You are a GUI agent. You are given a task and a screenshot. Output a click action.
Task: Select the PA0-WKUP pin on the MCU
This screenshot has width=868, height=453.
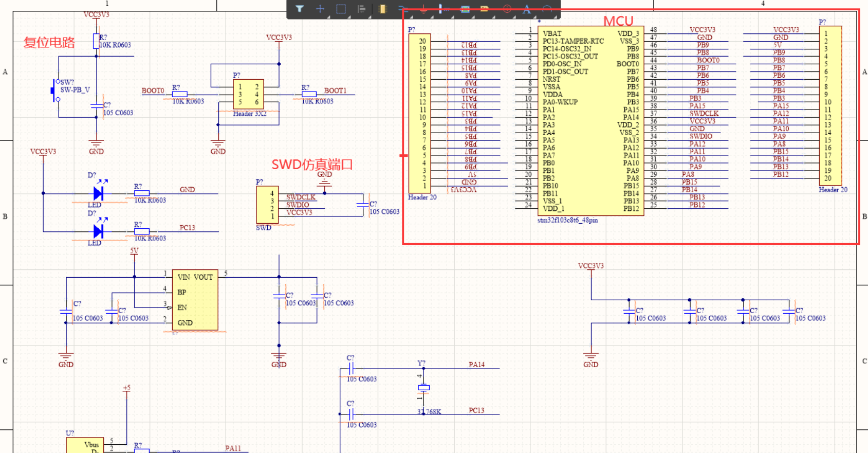click(560, 102)
